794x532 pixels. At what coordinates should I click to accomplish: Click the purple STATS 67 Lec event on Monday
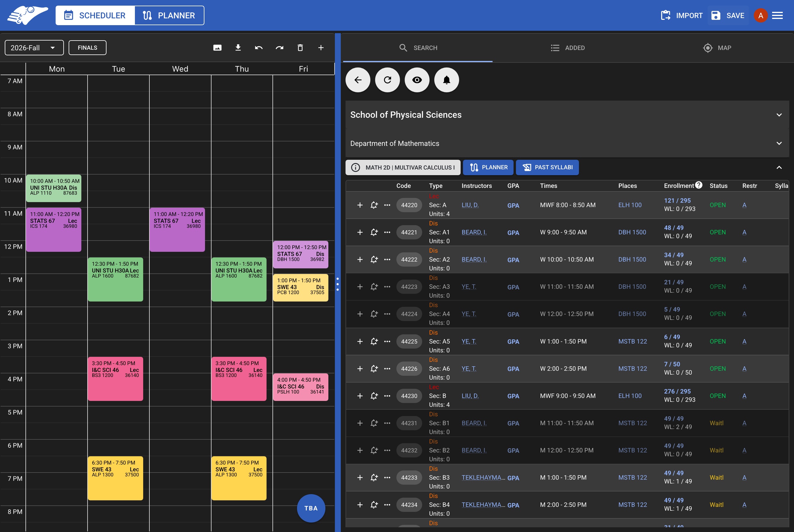tap(54, 230)
